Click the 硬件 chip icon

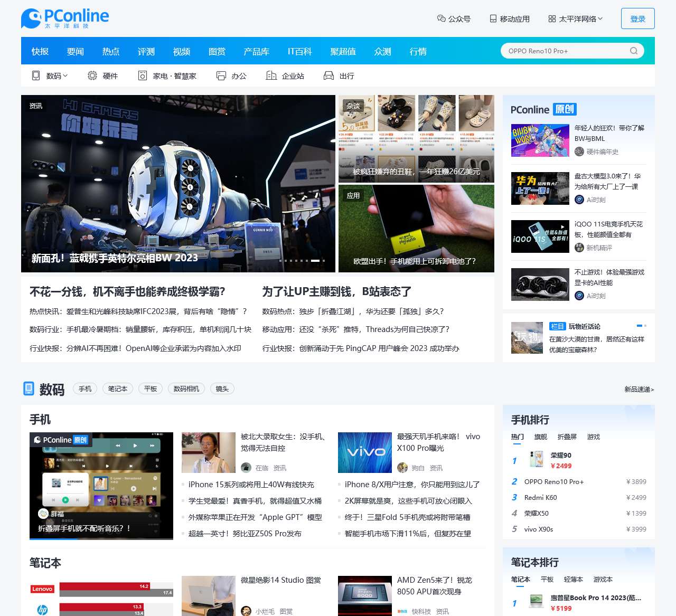92,75
